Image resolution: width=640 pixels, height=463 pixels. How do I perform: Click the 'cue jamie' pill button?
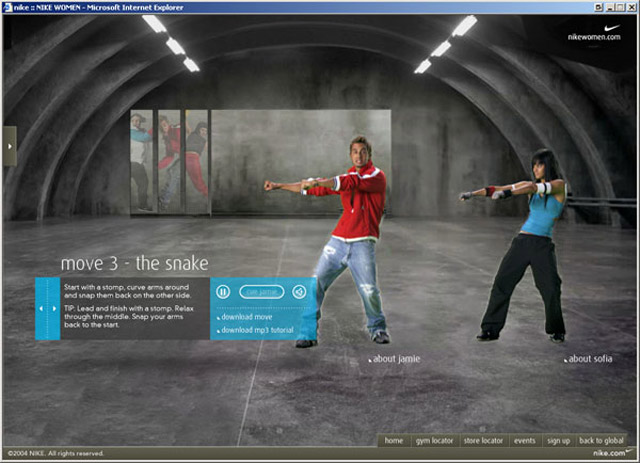click(262, 292)
